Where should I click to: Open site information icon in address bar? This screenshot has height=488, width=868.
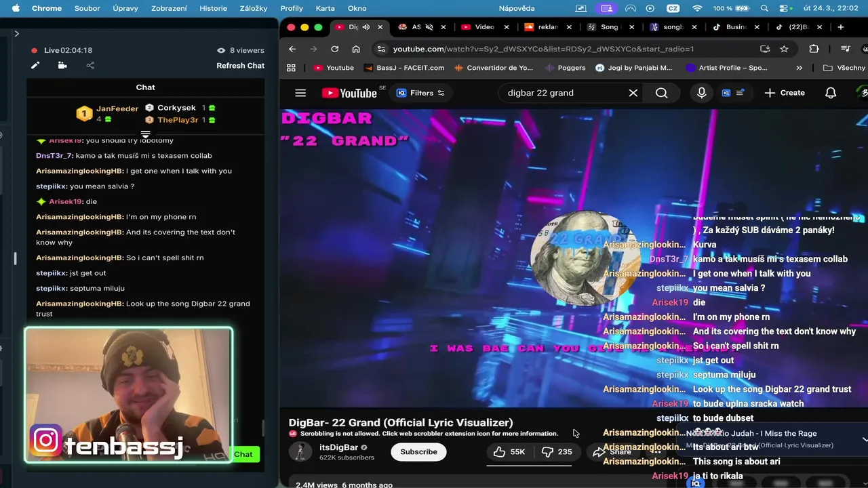tap(381, 49)
